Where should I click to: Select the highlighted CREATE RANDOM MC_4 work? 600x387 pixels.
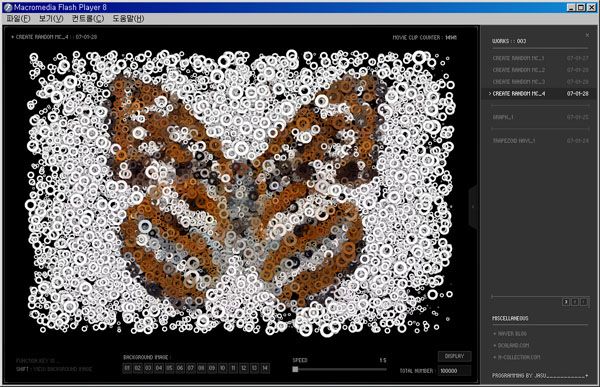coord(540,93)
